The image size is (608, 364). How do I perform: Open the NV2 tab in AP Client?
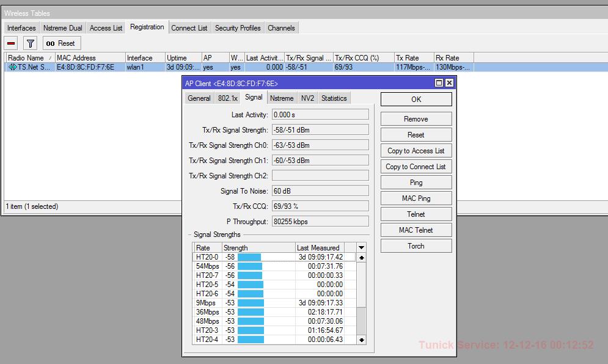[x=307, y=98]
